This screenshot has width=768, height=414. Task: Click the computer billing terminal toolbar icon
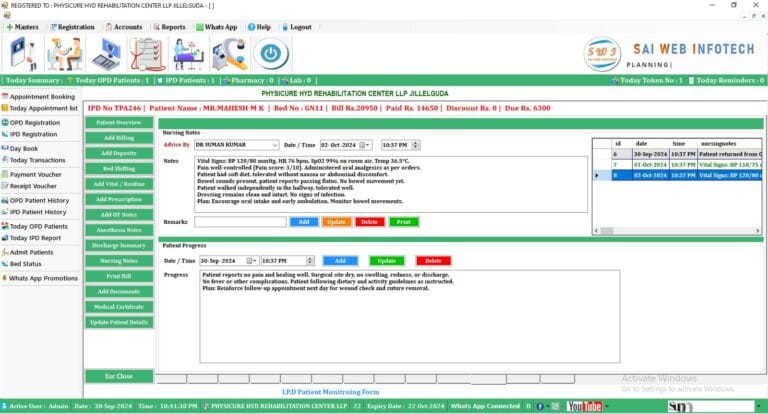pos(106,54)
